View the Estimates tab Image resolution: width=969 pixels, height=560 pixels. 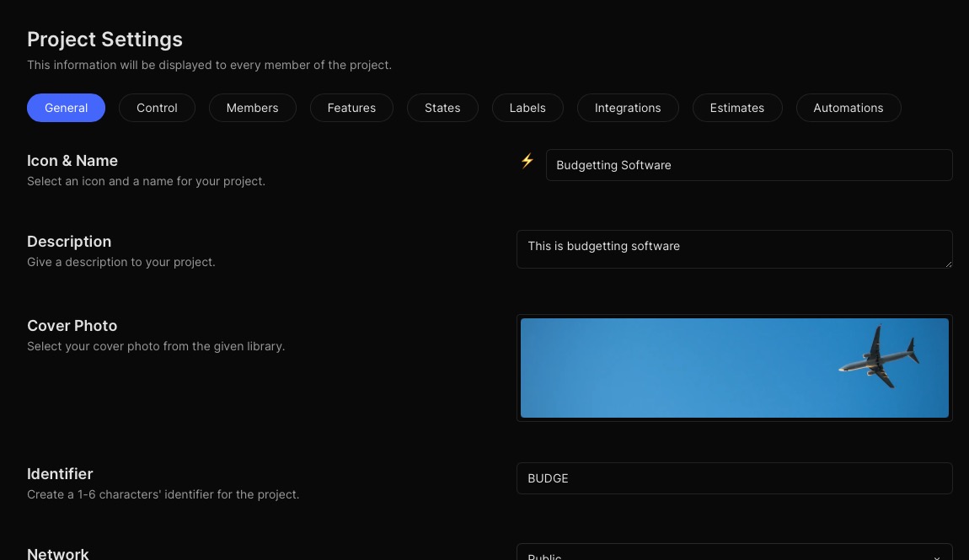tap(737, 108)
